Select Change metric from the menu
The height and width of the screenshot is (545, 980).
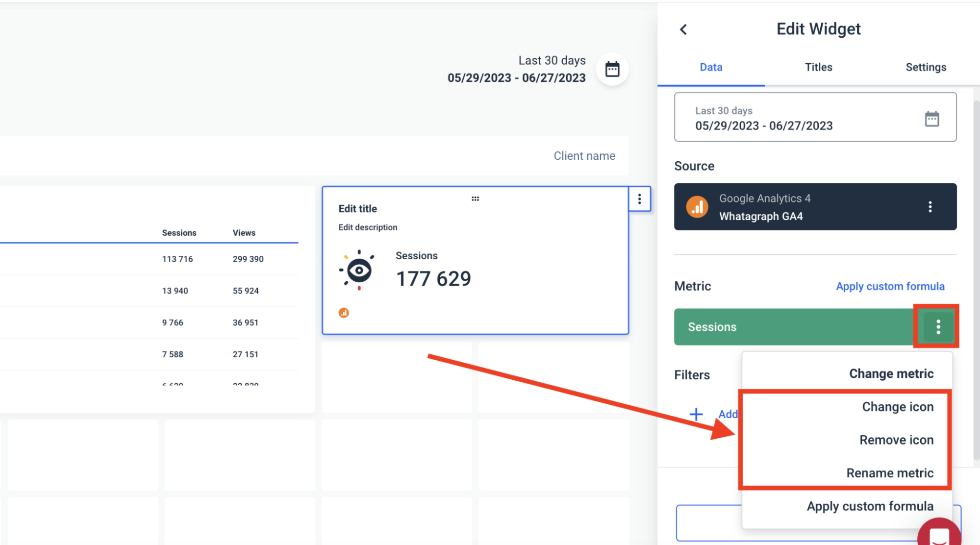[891, 373]
